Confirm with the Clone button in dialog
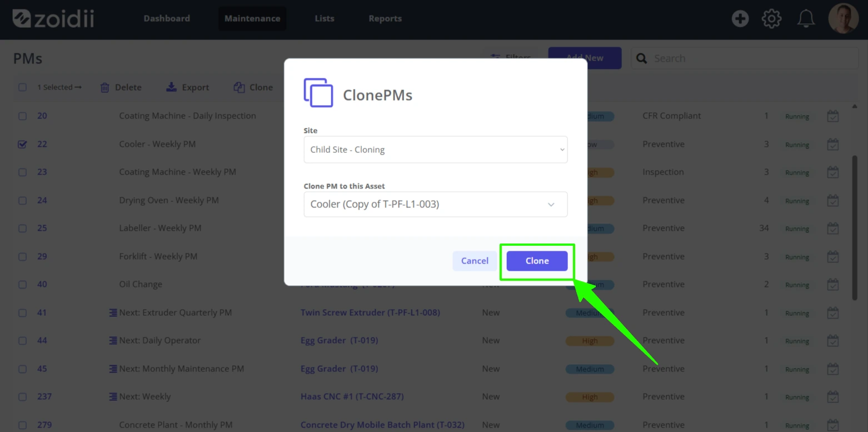 coord(537,261)
